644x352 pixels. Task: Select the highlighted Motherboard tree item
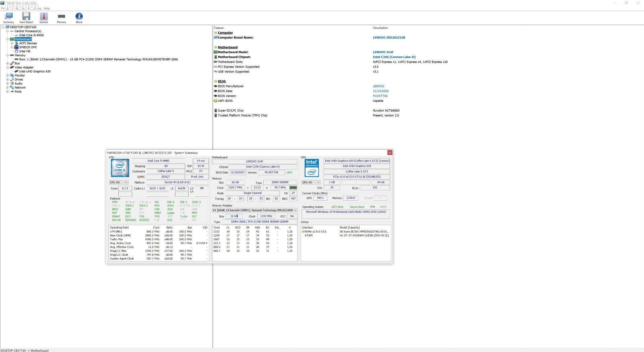click(23, 39)
